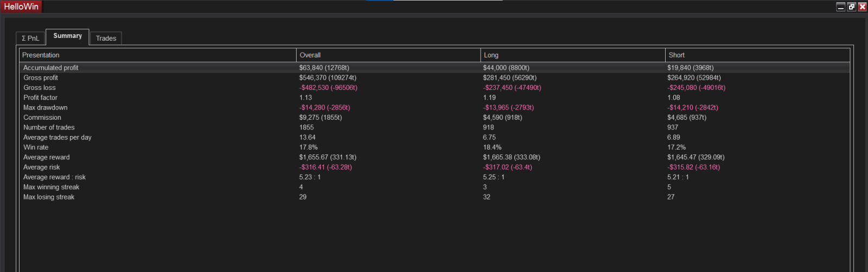
Task: Select the Win rate row label
Action: pos(36,147)
